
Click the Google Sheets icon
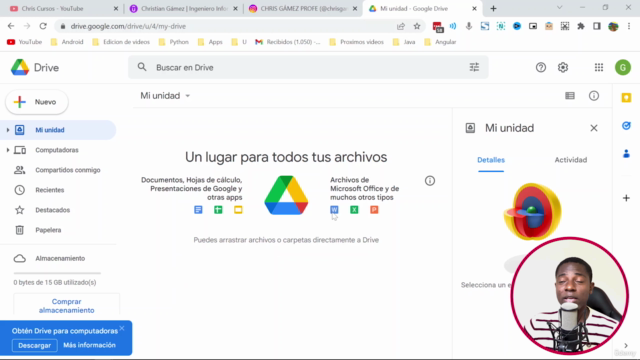click(x=218, y=210)
